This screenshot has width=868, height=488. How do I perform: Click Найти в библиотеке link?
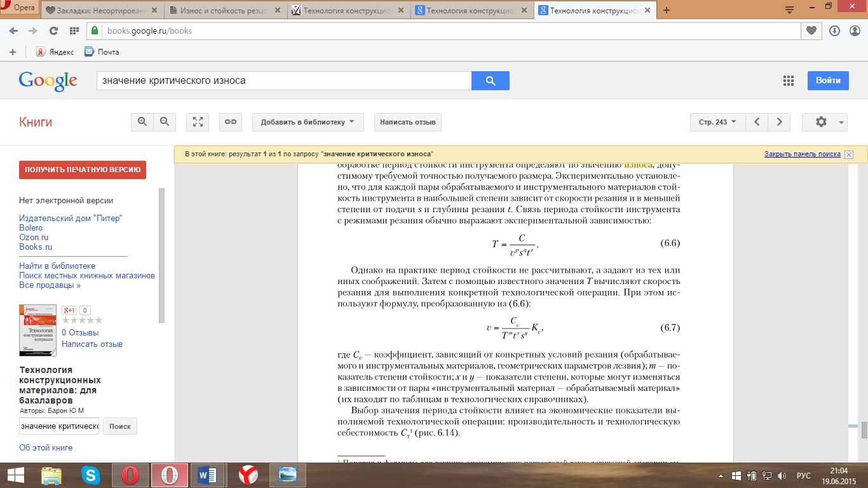[57, 266]
